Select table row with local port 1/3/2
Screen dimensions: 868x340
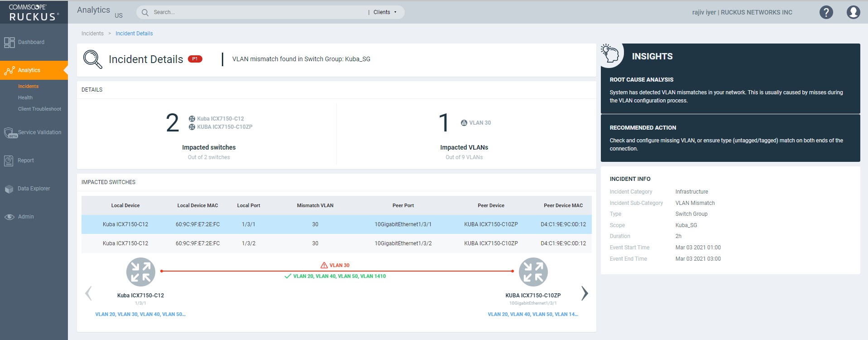coord(336,243)
